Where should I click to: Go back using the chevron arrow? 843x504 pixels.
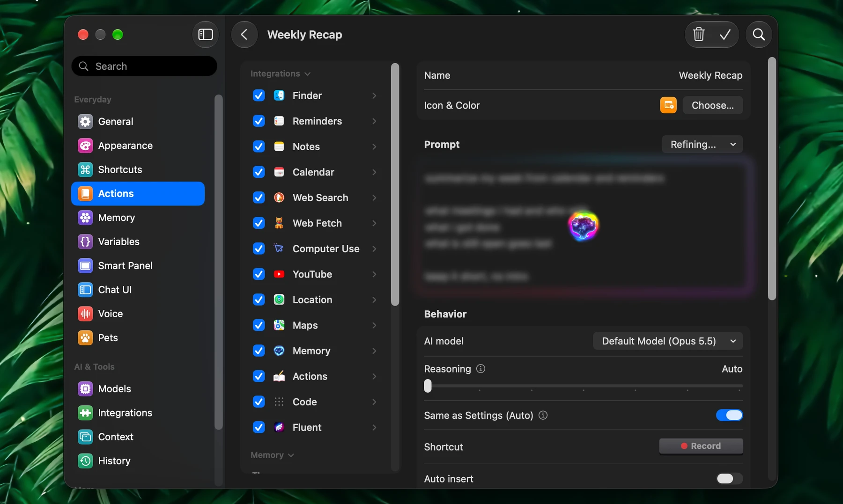(244, 35)
